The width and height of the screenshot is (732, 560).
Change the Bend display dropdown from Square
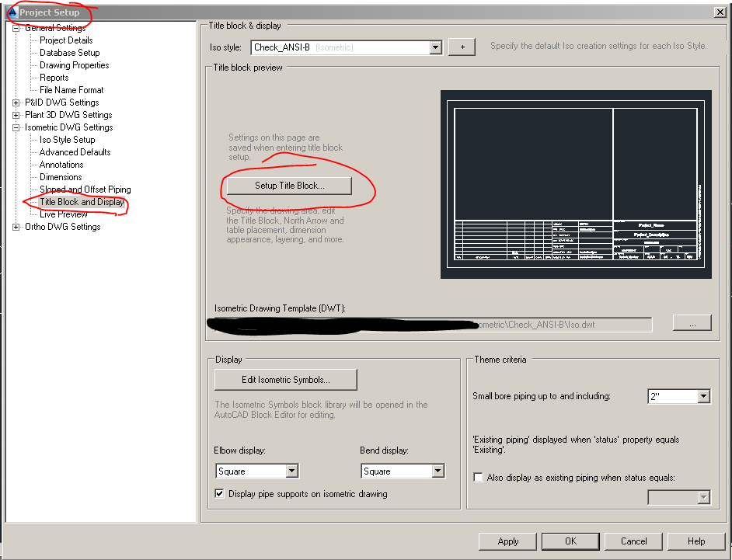[437, 471]
